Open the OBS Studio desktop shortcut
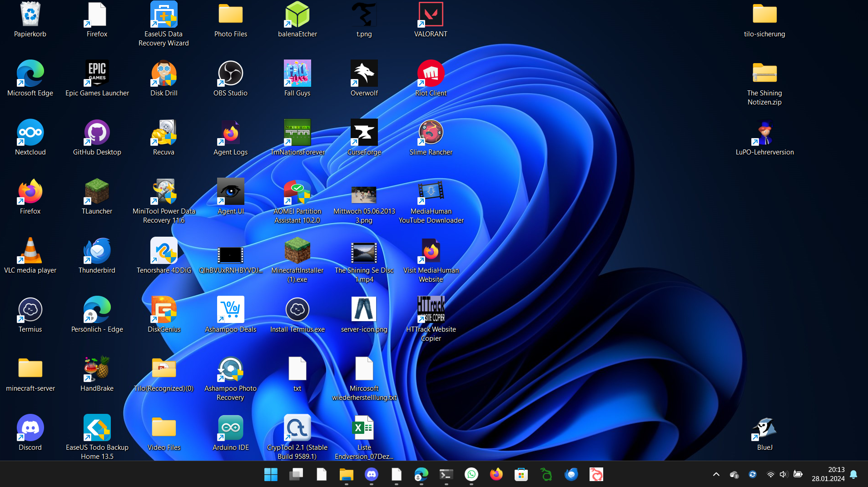Image resolution: width=868 pixels, height=487 pixels. point(230,74)
